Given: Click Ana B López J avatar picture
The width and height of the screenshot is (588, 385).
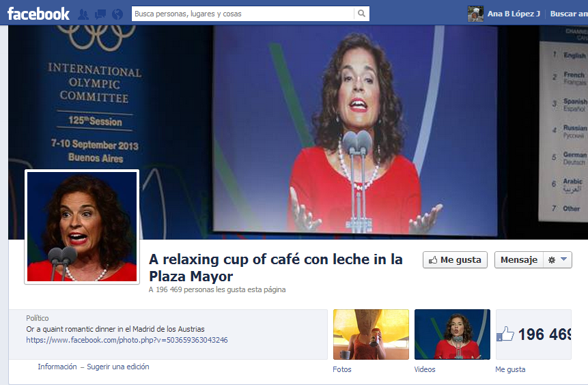Looking at the screenshot, I should click(475, 14).
